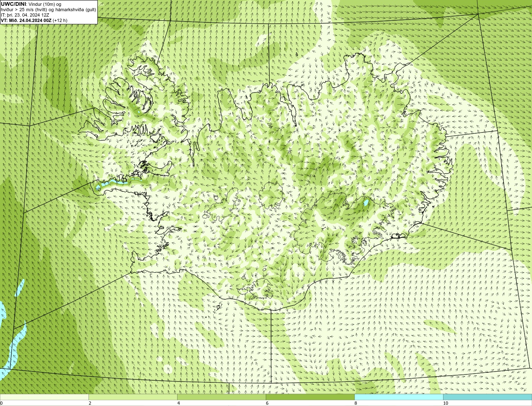
Task: Click the '0' label on the color scale
Action: point(2,403)
